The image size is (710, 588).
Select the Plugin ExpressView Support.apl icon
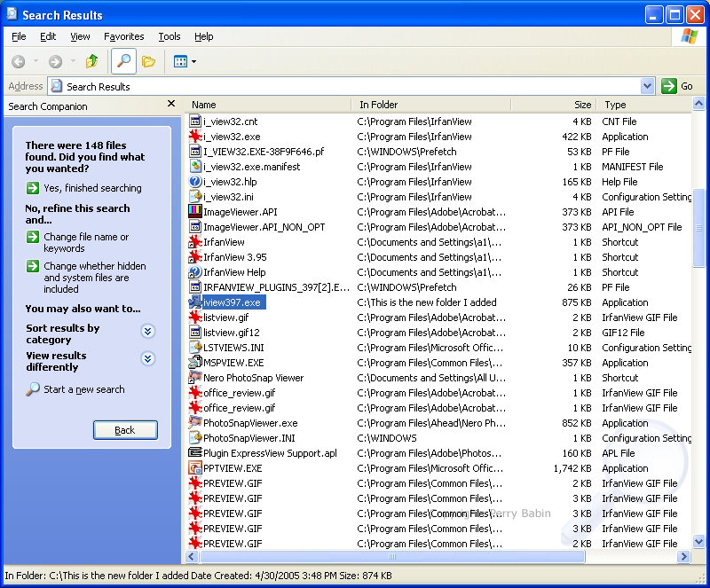click(x=195, y=452)
